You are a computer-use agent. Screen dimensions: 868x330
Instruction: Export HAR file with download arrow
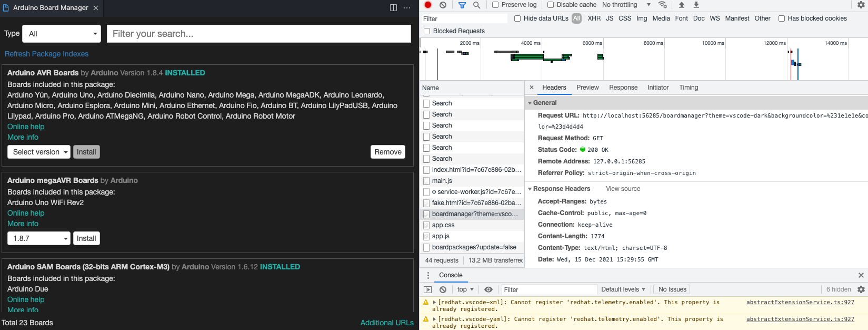[x=696, y=5]
